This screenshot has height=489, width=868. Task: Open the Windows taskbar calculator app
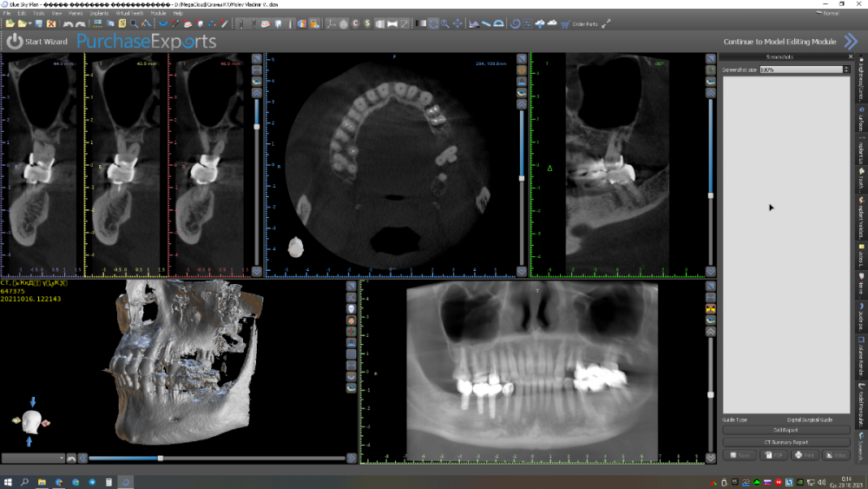pyautogui.click(x=108, y=481)
